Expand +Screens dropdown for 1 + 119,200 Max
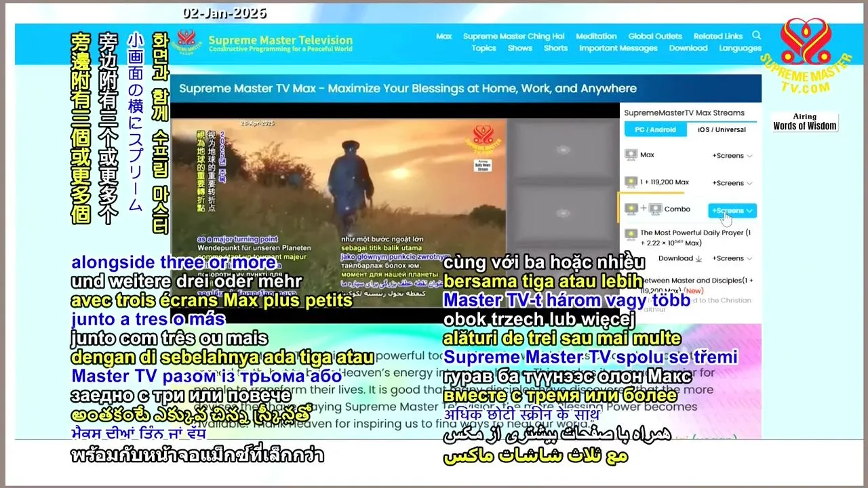 [x=732, y=183]
